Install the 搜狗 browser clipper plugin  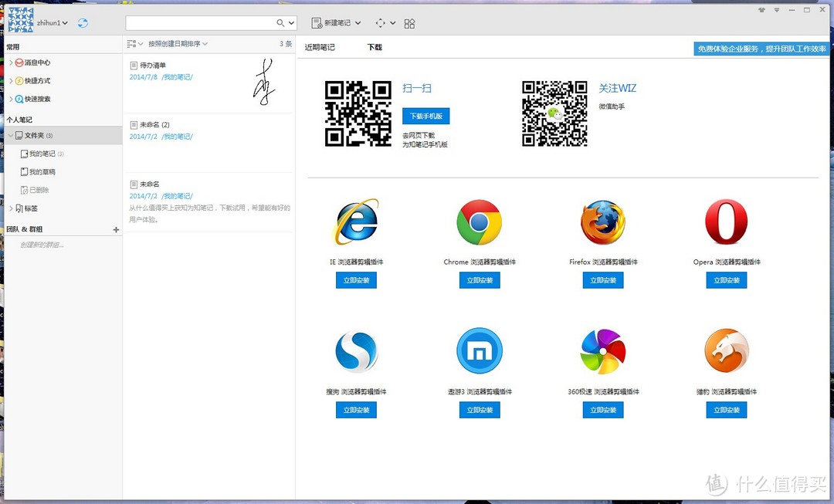(356, 410)
